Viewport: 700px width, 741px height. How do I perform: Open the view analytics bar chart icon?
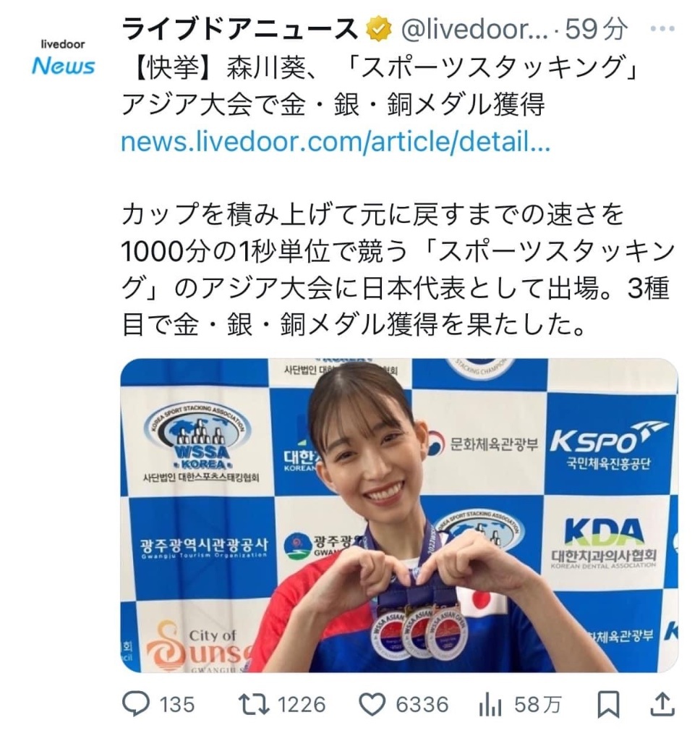[x=490, y=705]
